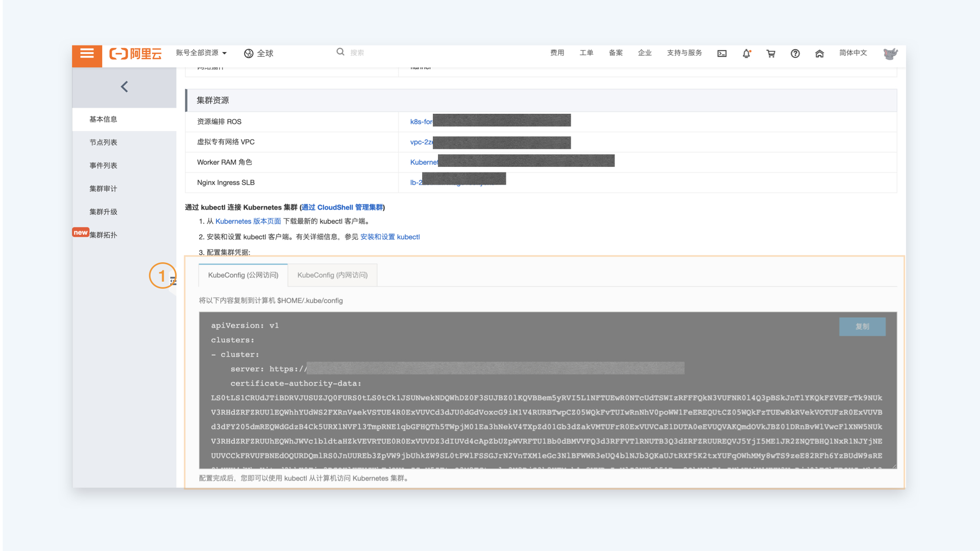
Task: Click the Alibaba Cloud logo
Action: tap(136, 54)
